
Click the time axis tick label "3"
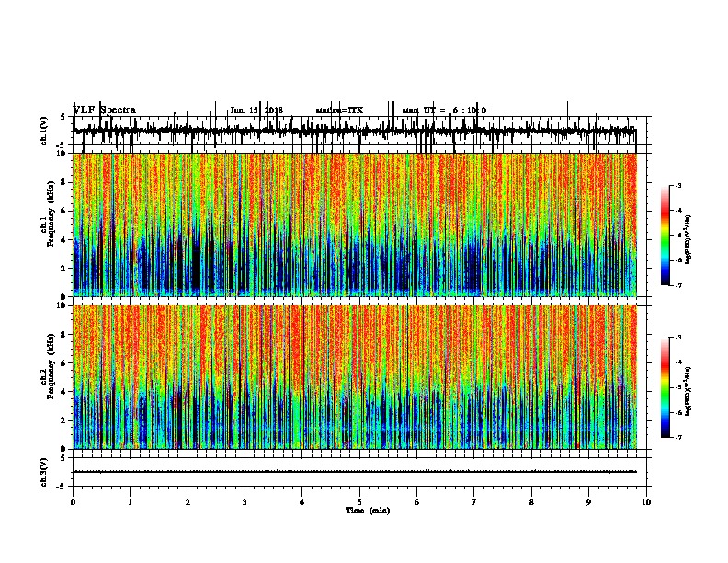tap(245, 502)
